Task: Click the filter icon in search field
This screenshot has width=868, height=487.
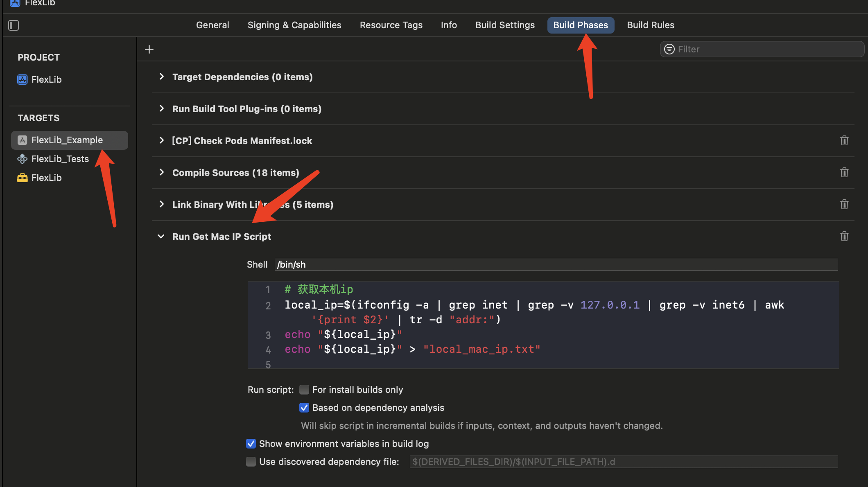Action: [x=669, y=49]
